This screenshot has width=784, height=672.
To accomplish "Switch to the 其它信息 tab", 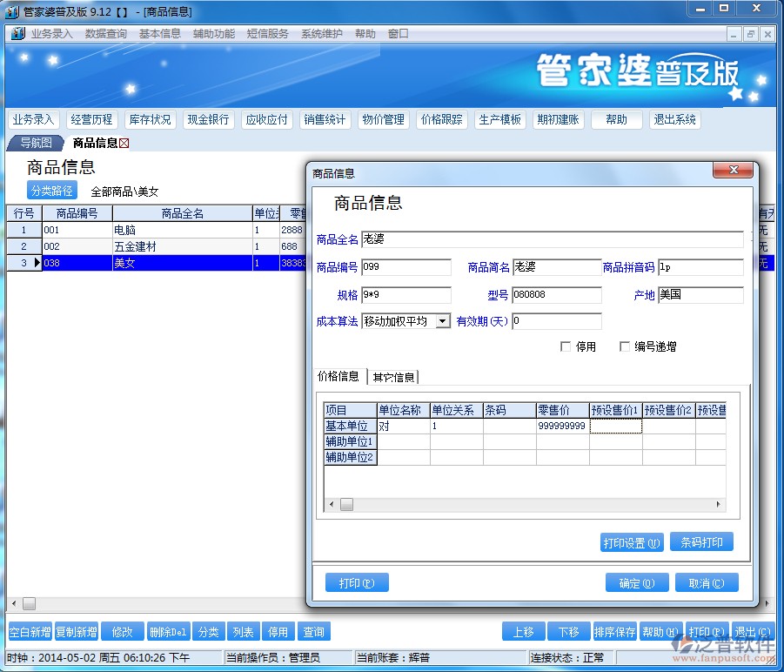I will [394, 377].
